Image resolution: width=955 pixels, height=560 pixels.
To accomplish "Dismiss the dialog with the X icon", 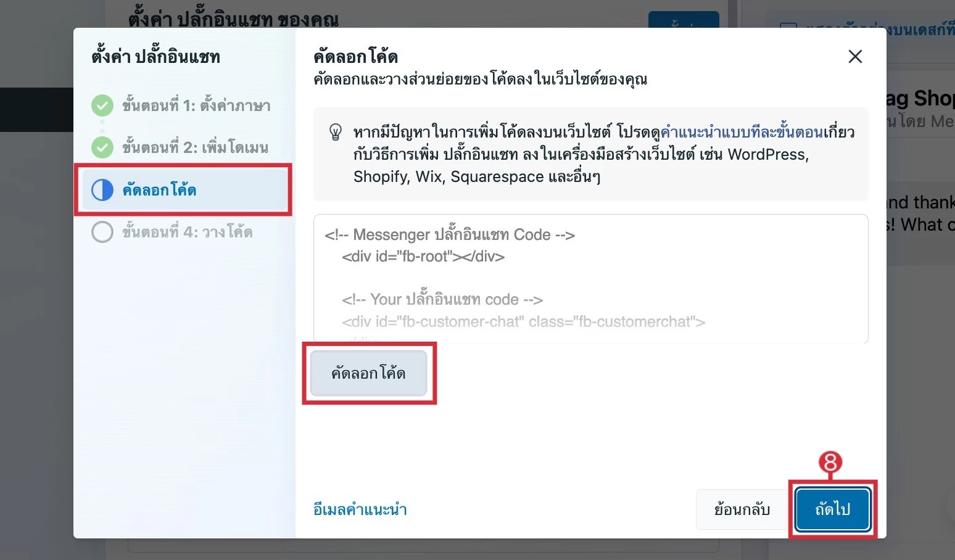I will coord(855,56).
